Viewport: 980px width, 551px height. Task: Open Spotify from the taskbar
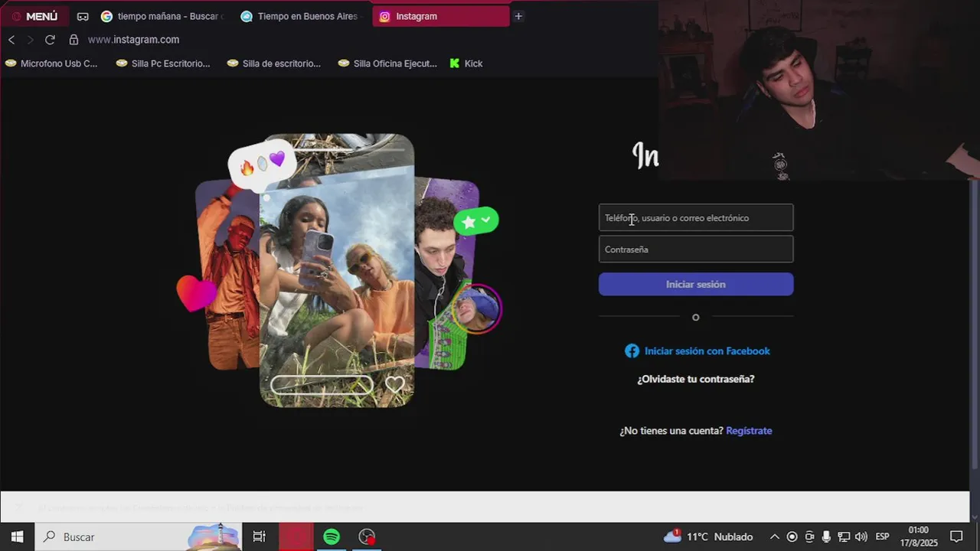tap(332, 536)
